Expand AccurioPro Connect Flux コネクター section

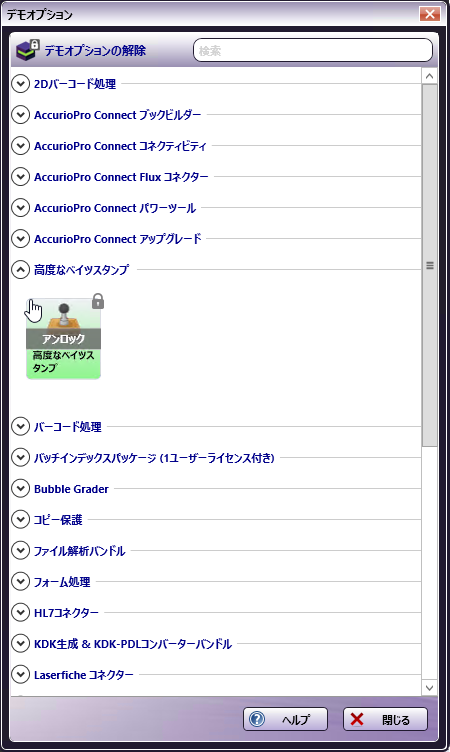click(20, 177)
